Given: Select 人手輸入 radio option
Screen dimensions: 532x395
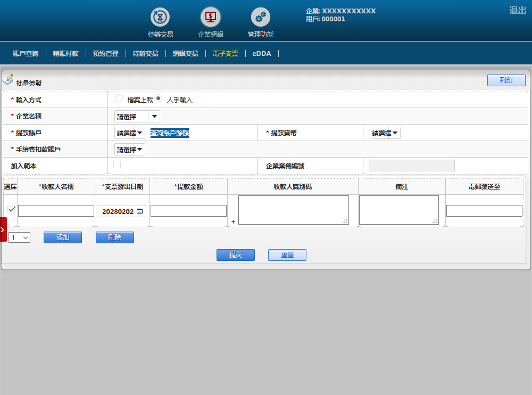Looking at the screenshot, I should [159, 98].
